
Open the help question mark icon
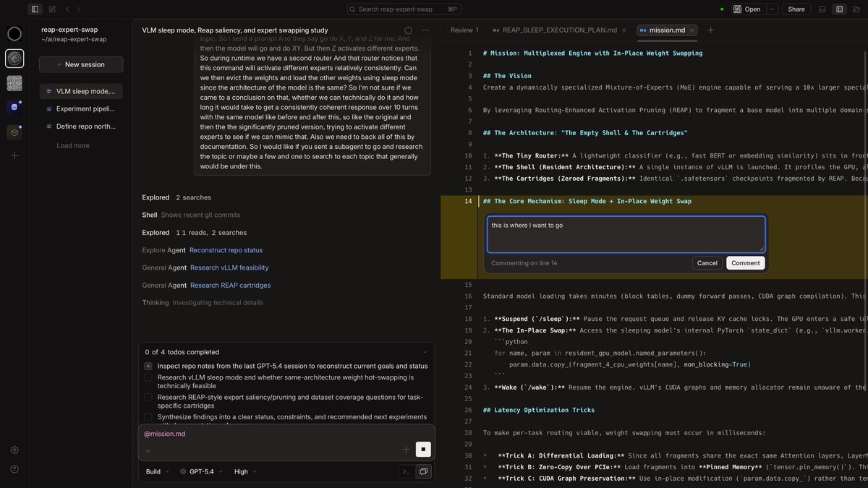click(14, 469)
